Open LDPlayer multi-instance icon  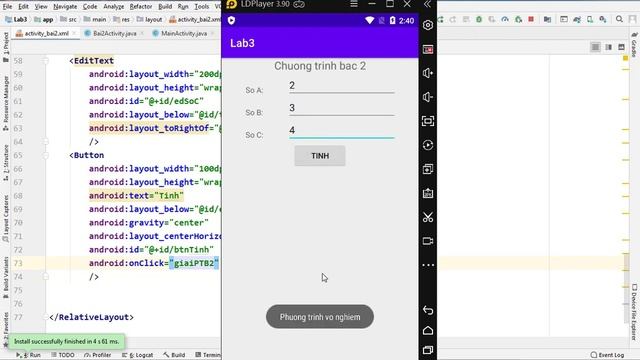(428, 169)
